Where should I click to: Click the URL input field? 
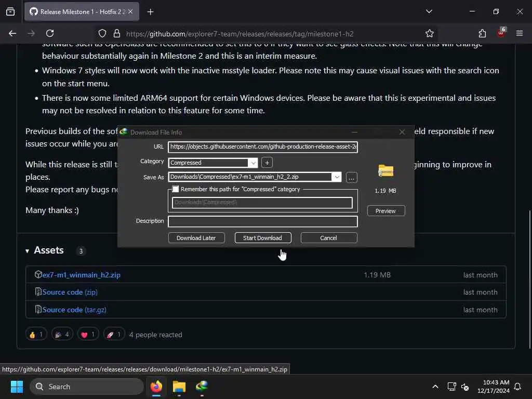tap(262, 147)
